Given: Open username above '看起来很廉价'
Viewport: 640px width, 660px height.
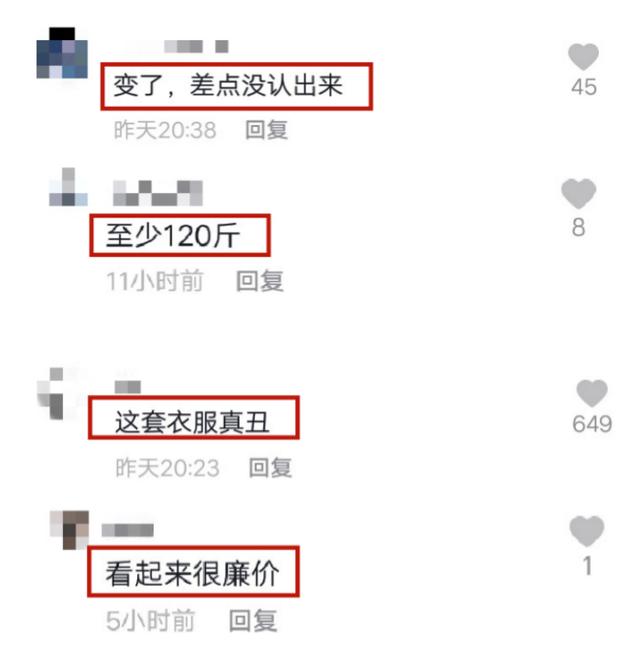Looking at the screenshot, I should click(128, 530).
